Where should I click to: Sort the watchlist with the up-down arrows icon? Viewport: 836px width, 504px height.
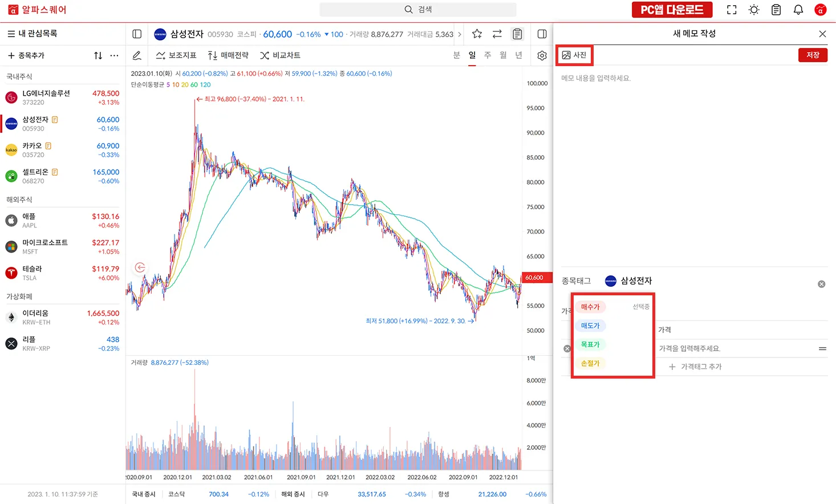point(98,55)
